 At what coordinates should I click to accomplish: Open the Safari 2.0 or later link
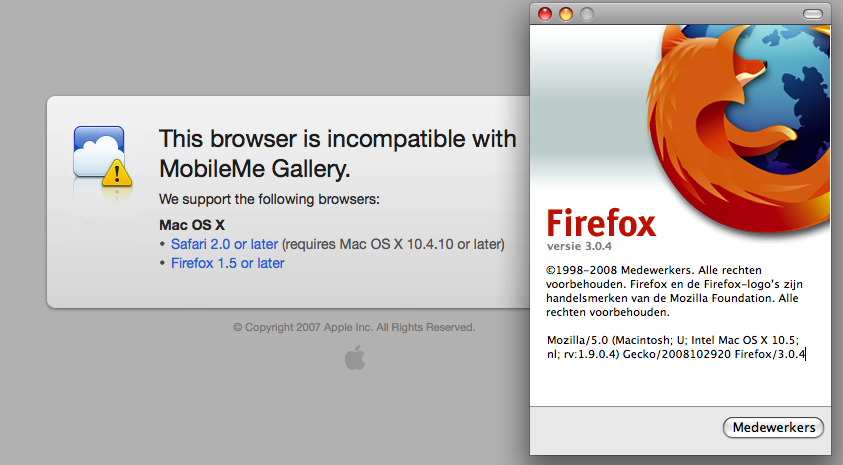(x=224, y=244)
